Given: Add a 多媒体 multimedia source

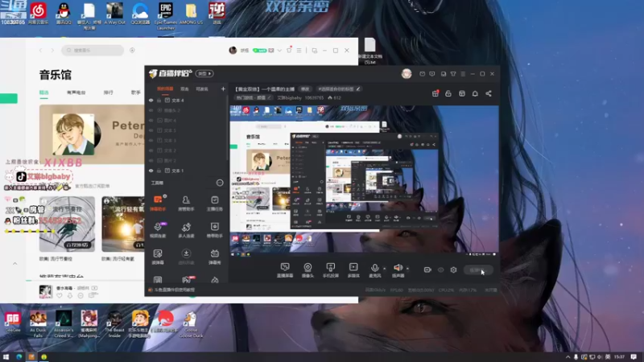Looking at the screenshot, I should 353,270.
